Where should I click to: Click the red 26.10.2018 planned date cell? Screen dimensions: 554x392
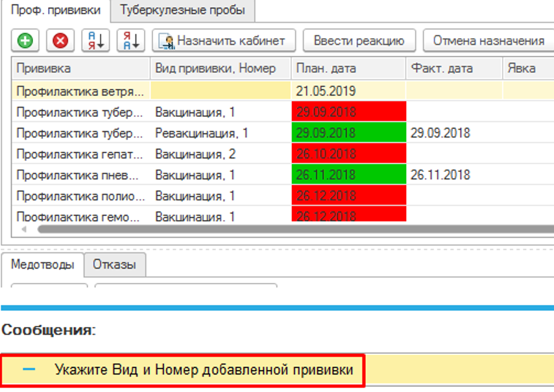(x=348, y=154)
